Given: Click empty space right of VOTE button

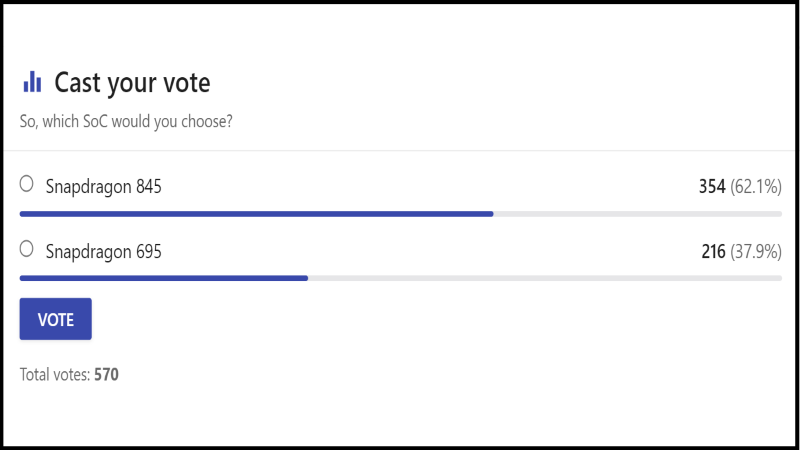Looking at the screenshot, I should (400, 319).
